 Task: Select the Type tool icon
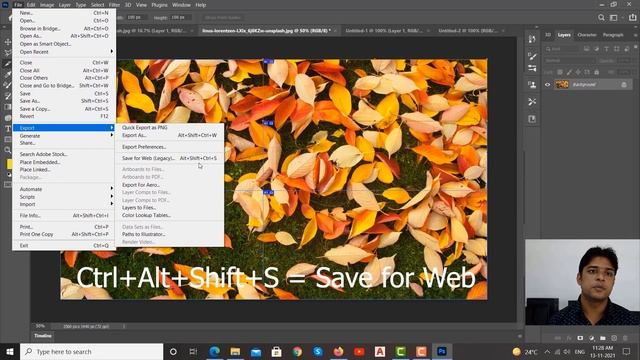click(8, 129)
